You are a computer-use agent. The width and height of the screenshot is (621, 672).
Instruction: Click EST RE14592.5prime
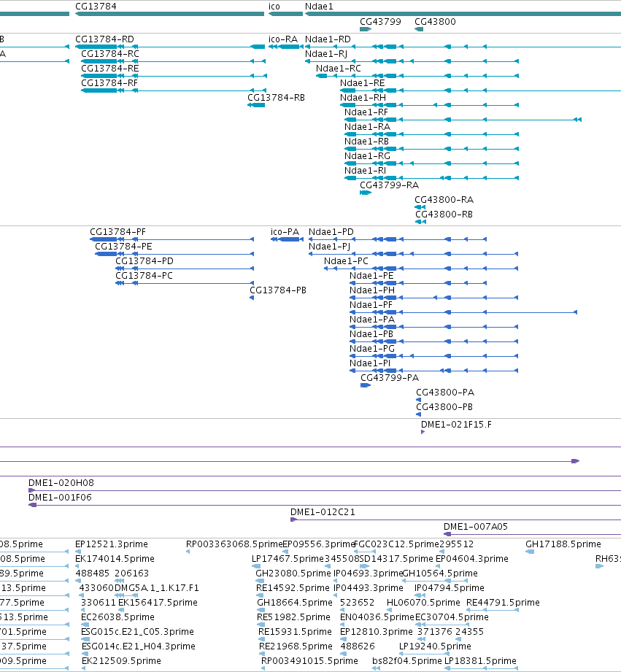(260, 595)
